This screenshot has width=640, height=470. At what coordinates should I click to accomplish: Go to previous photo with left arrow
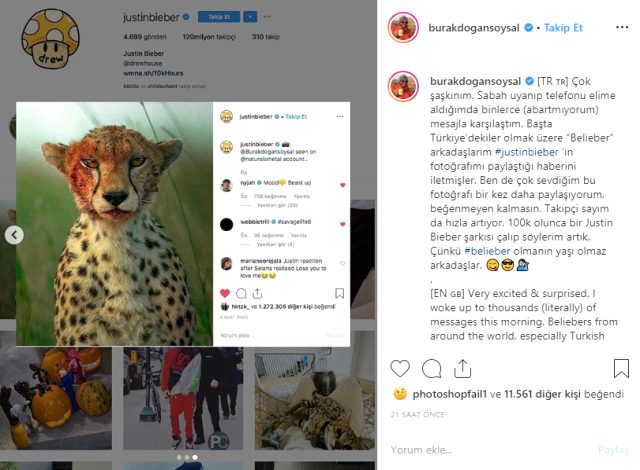coord(14,235)
